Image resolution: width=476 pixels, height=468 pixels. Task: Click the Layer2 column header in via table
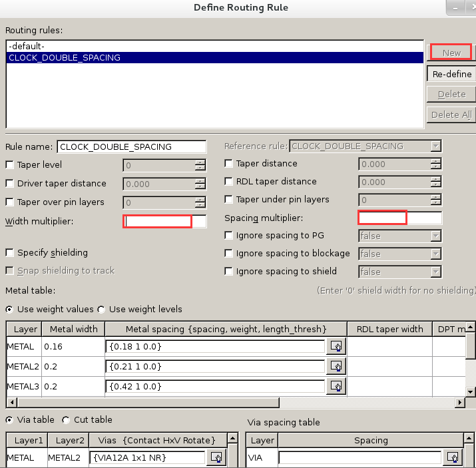tap(69, 441)
